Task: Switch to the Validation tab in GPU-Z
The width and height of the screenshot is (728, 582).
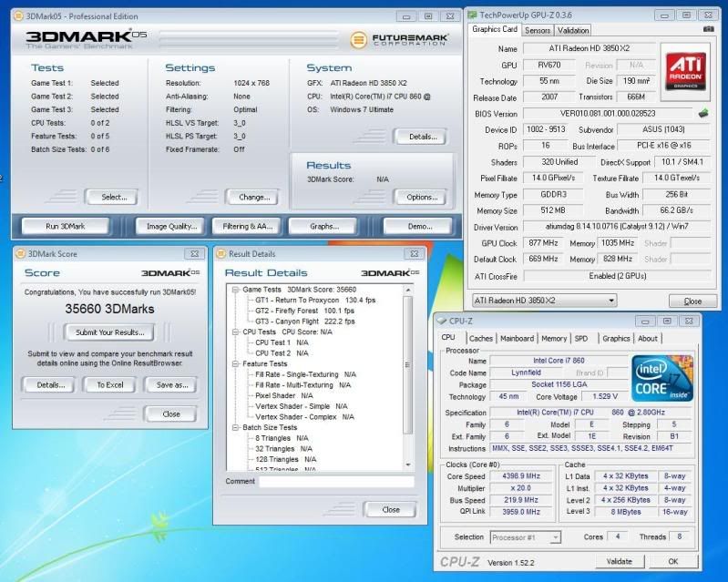Action: (x=573, y=31)
